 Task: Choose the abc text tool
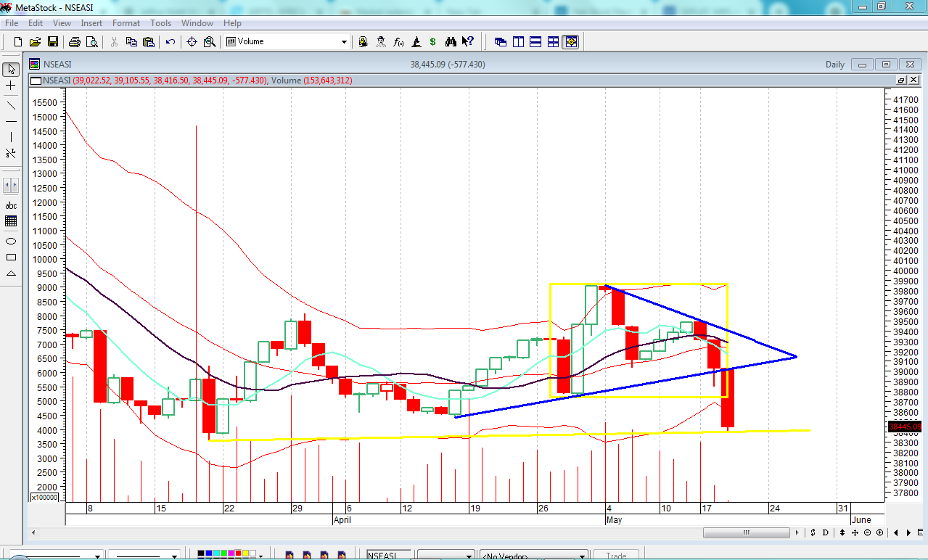[x=11, y=205]
